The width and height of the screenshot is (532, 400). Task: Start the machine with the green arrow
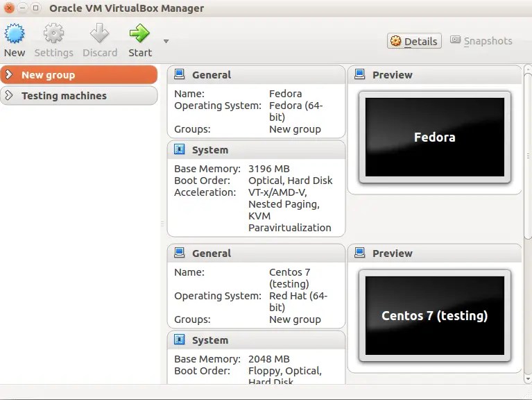[139, 33]
